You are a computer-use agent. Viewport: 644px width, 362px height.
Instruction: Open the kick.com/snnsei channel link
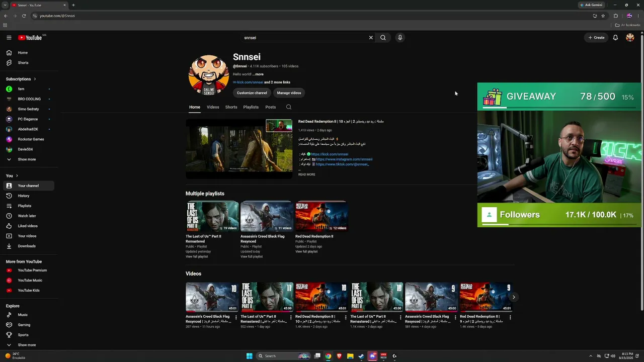click(250, 82)
